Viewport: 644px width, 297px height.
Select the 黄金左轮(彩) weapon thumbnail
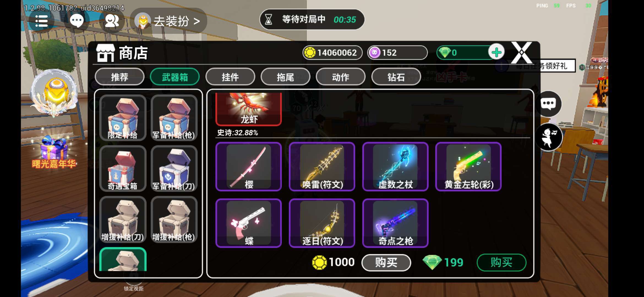coord(468,167)
